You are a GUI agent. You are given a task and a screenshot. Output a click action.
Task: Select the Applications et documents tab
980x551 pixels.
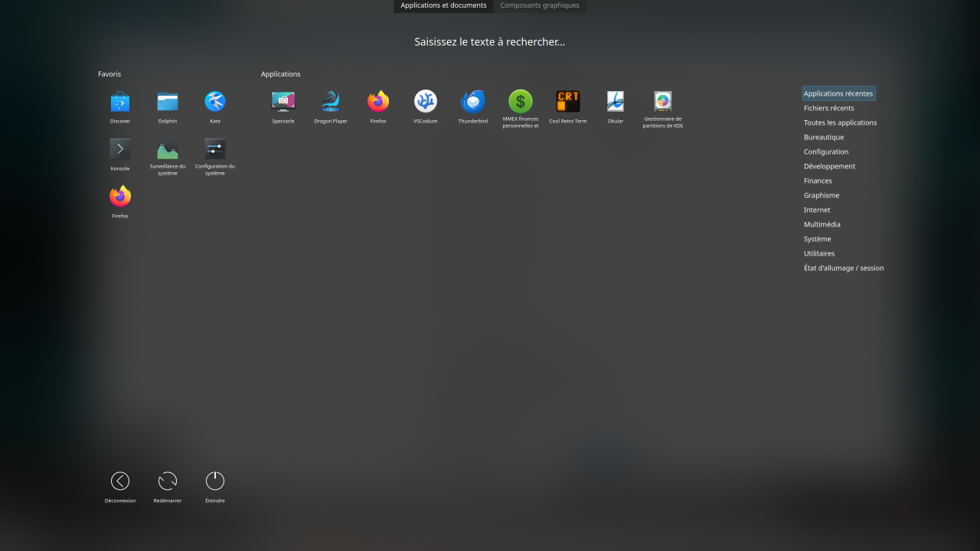tap(443, 5)
